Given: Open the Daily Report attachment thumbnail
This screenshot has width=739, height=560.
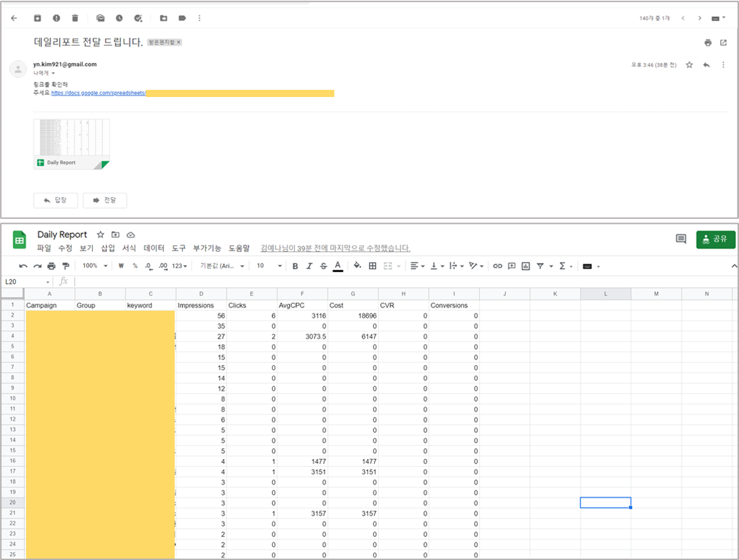Looking at the screenshot, I should 72,144.
